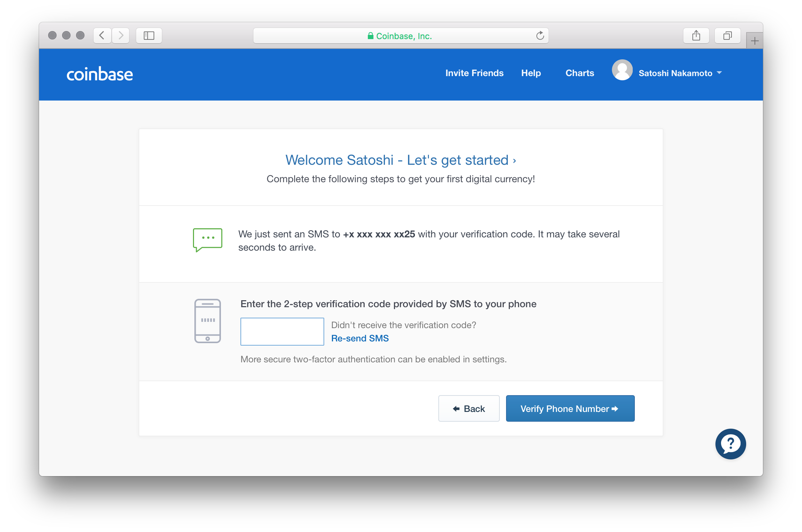Go forward with Safari forward arrow

121,36
